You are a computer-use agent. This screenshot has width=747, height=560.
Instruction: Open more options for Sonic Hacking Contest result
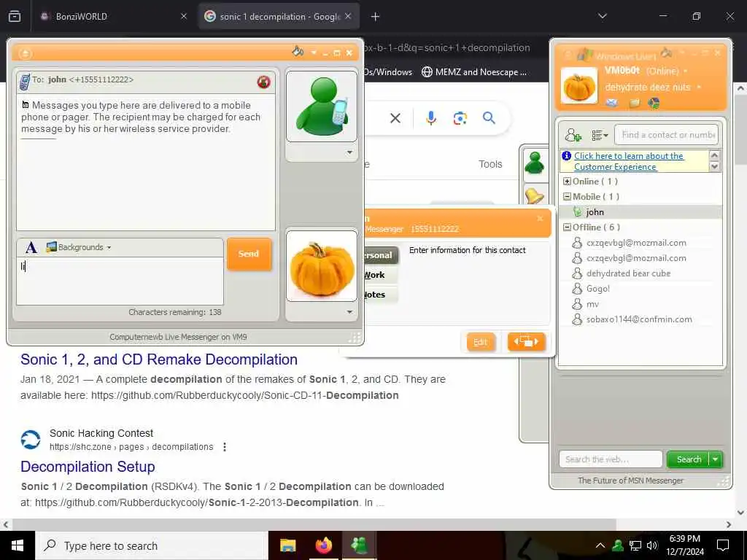pos(225,447)
